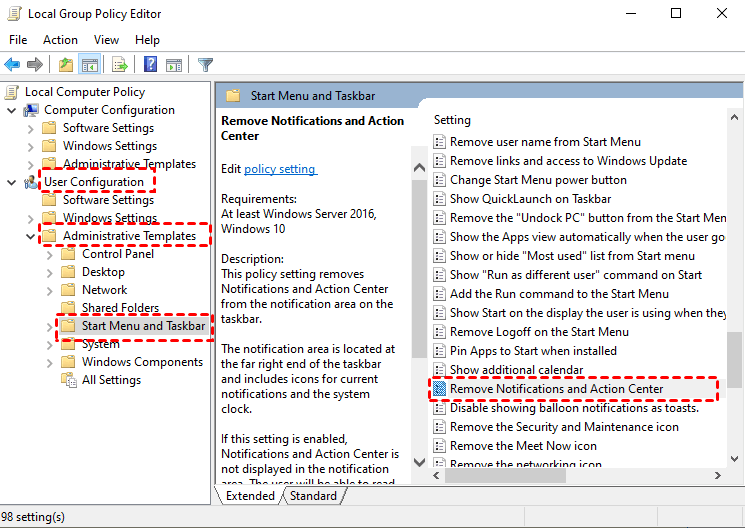The width and height of the screenshot is (745, 528).
Task: Expand the Control Panel folder
Action: (49, 255)
